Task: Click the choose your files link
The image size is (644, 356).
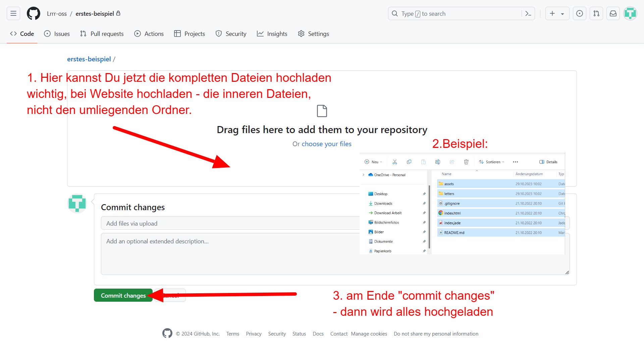Action: tap(326, 144)
